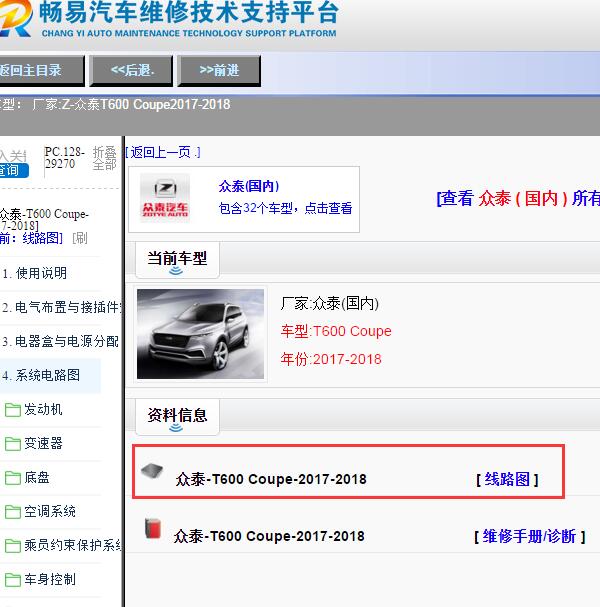Click 众泰-T600 Coupe-2017-2018 text in 线路图 row
Viewport: 600px width, 607px height.
click(x=271, y=479)
